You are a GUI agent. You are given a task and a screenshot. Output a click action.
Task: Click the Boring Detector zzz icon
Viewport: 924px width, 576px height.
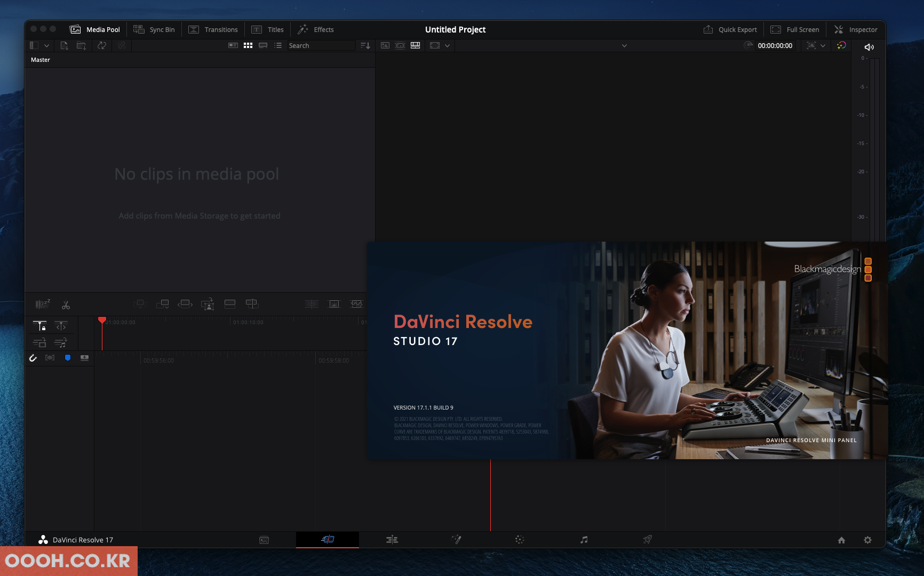tap(43, 304)
